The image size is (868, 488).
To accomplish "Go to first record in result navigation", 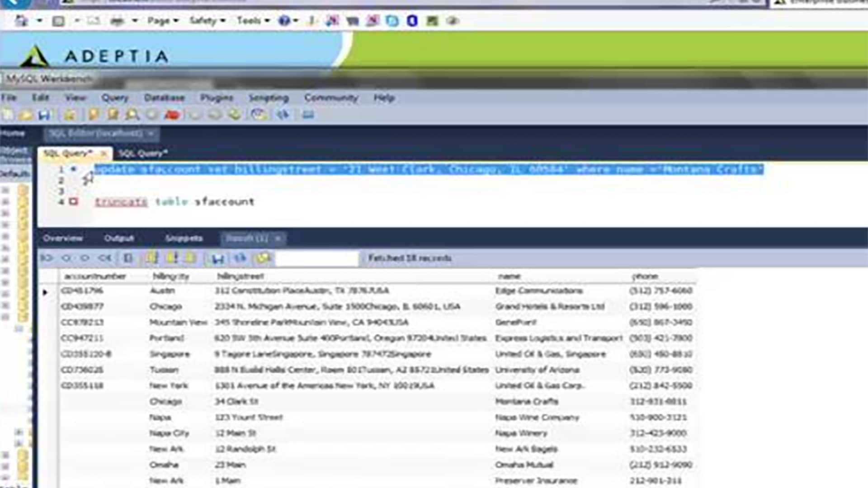I will tap(47, 258).
